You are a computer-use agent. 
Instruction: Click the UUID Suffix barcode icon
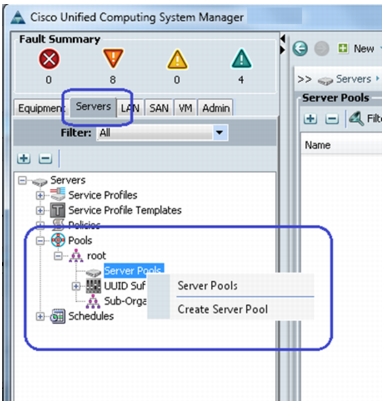point(94,286)
